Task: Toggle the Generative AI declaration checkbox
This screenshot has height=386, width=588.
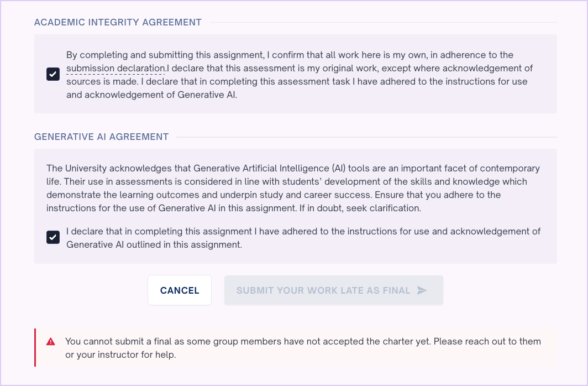Action: [x=53, y=237]
